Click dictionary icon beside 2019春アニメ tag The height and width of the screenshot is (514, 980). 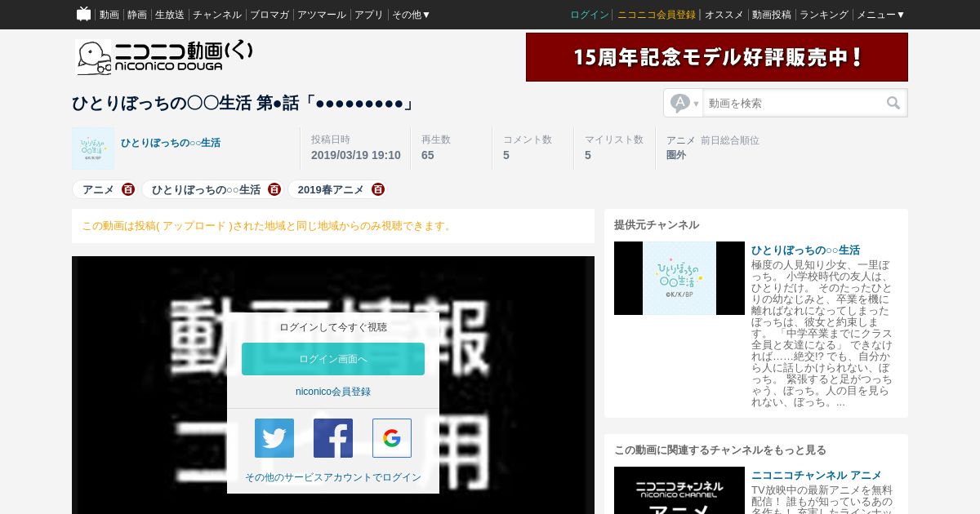click(378, 189)
